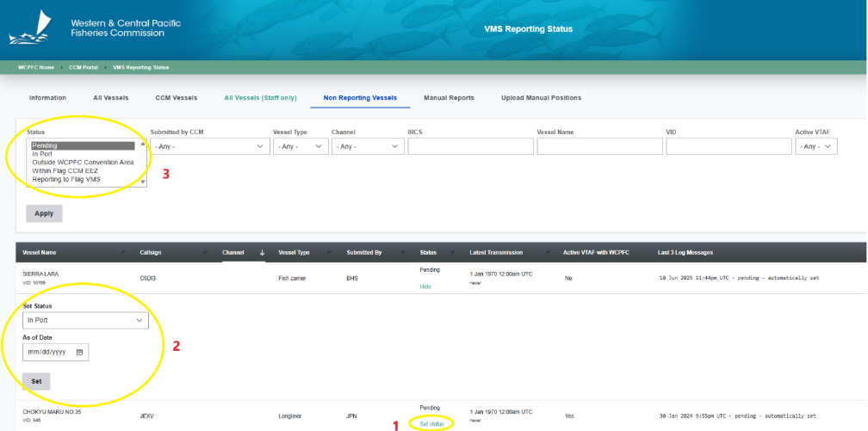Screen dimensions: 868x431
Task: Switch to the CCM Vessels tab
Action: click(176, 98)
